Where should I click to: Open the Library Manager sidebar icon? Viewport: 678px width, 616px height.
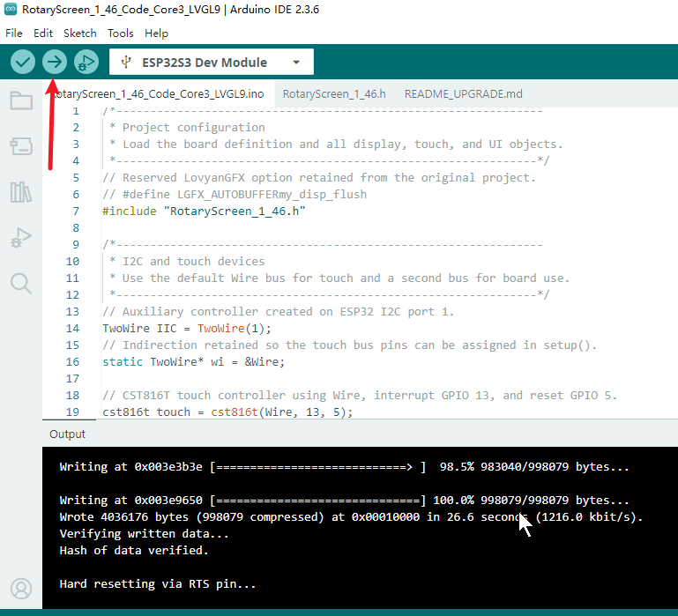pyautogui.click(x=21, y=192)
